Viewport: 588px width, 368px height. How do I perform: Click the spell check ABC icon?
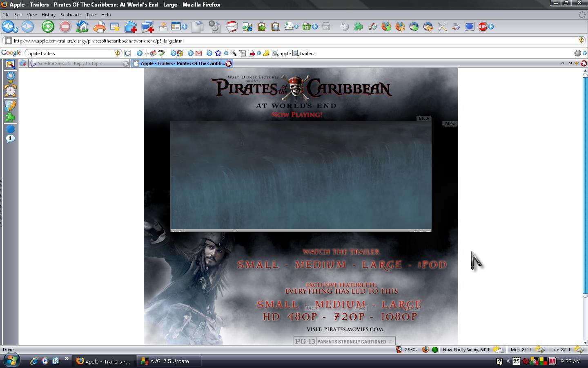(x=161, y=53)
